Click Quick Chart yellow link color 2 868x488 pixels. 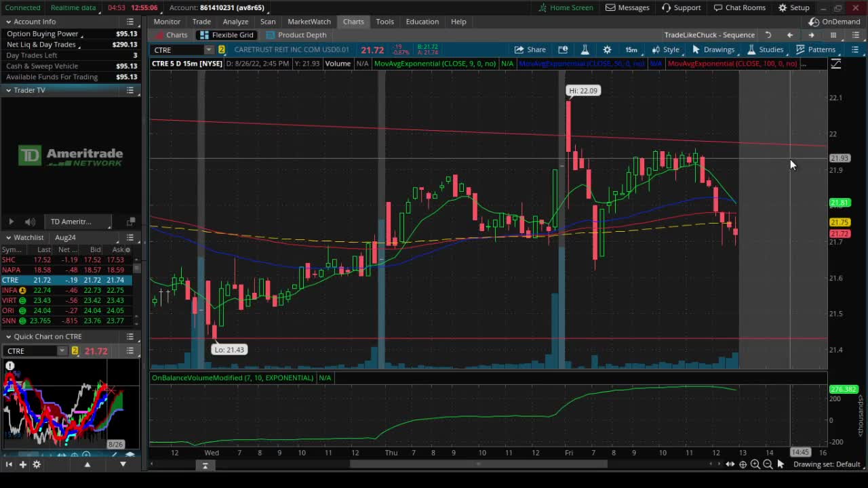pyautogui.click(x=75, y=351)
